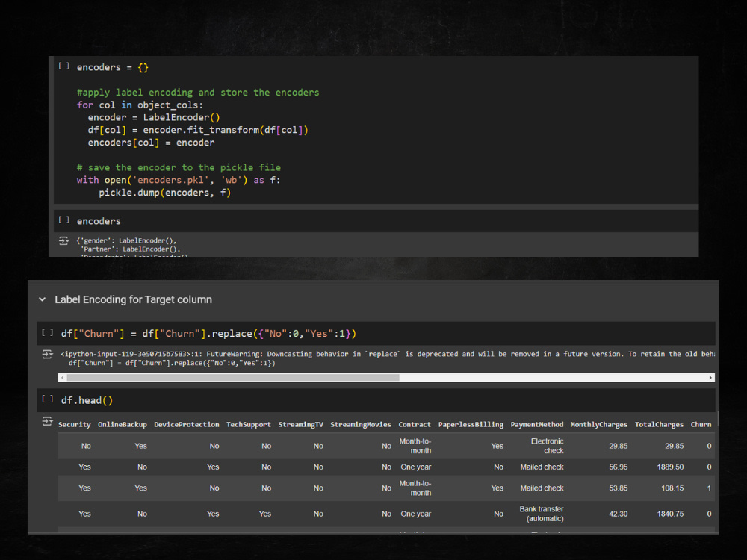
Task: Run the encoders = {} code cell
Action: (63, 66)
